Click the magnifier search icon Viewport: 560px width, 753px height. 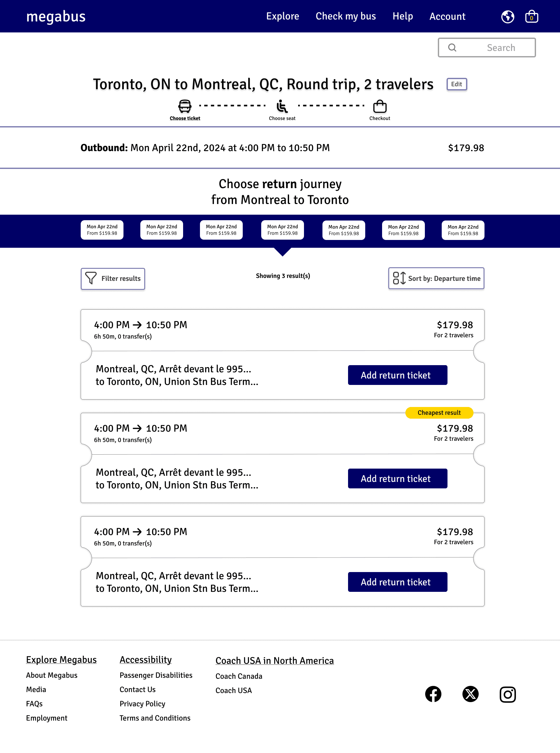pos(452,47)
